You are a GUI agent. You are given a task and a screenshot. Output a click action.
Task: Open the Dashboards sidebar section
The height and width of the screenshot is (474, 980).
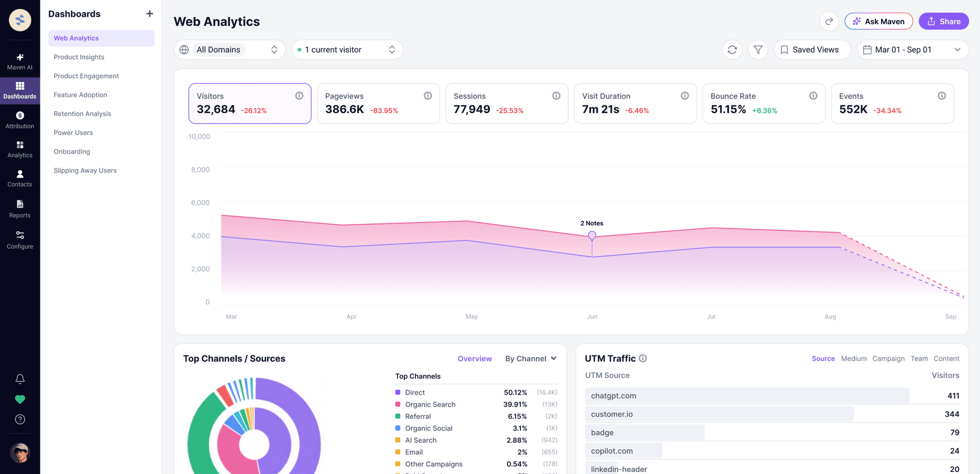(x=20, y=91)
